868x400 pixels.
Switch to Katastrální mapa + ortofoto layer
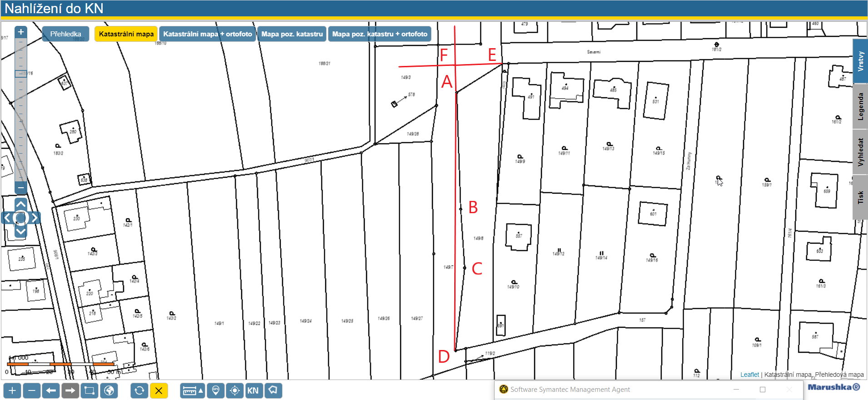(208, 34)
